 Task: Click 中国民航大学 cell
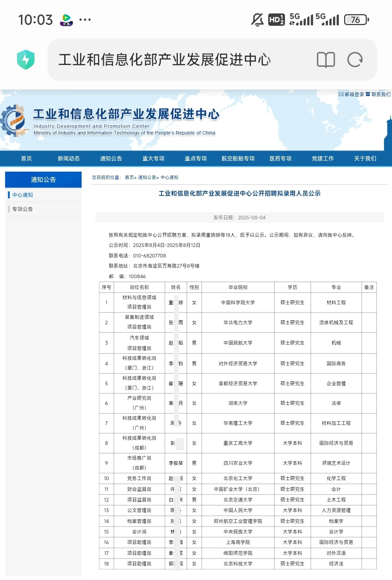pyautogui.click(x=238, y=343)
